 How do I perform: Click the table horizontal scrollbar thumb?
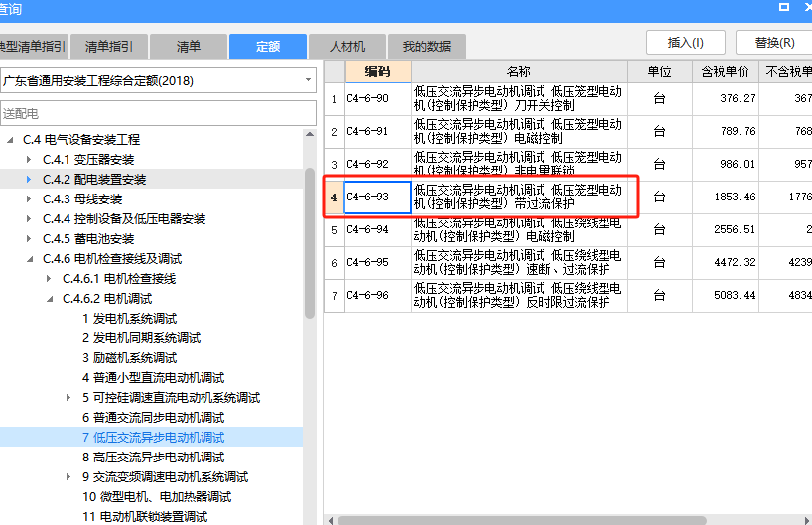521,520
